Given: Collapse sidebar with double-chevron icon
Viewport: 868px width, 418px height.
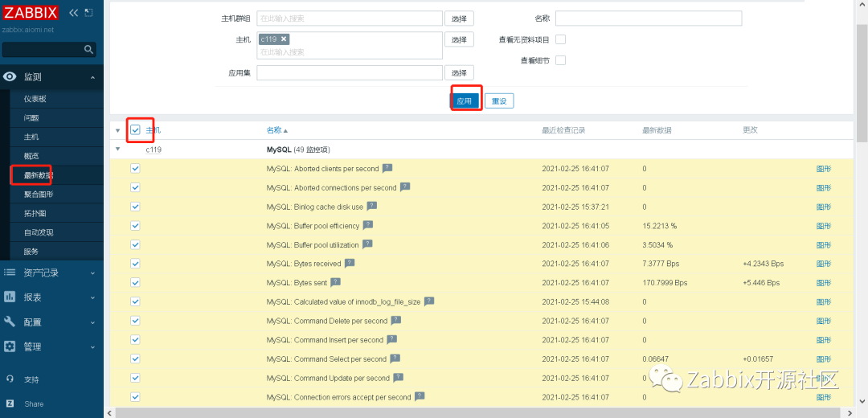Looking at the screenshot, I should (73, 12).
